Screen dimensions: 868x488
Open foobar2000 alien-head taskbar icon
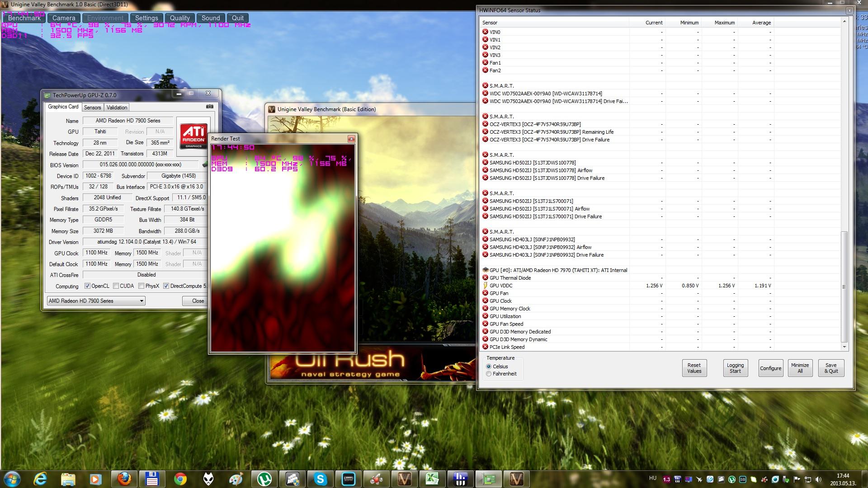(x=208, y=479)
